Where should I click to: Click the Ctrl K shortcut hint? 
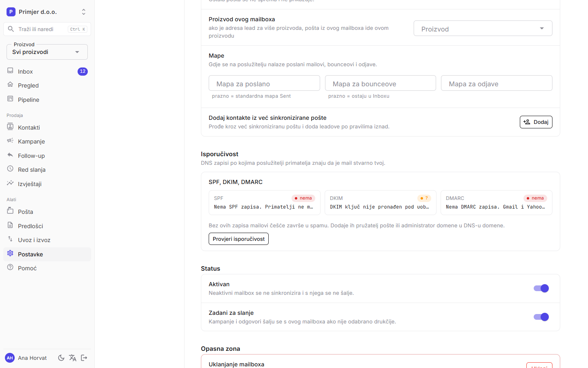coord(78,29)
